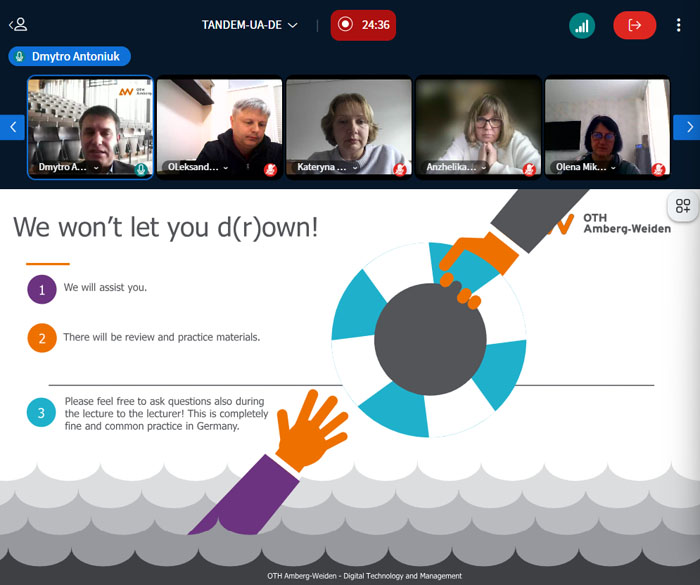
Task: Click Anzhelika's muted microphone icon
Action: (529, 169)
